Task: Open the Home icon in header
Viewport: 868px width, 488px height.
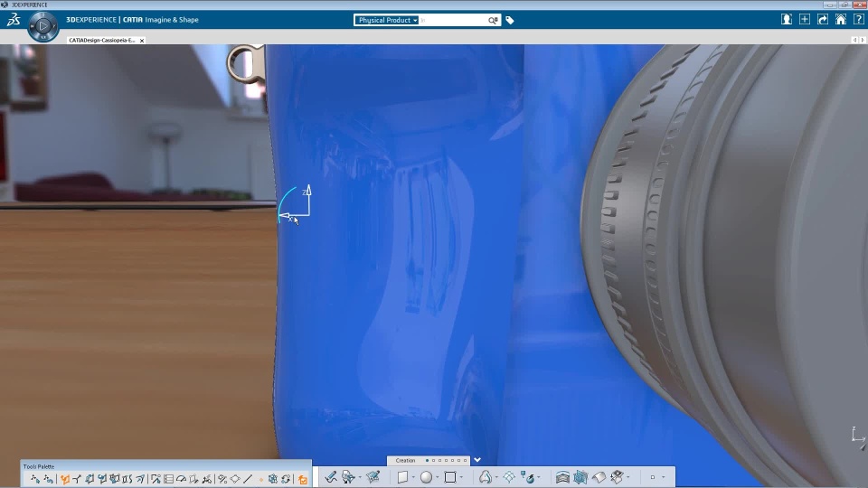Action: (x=840, y=19)
